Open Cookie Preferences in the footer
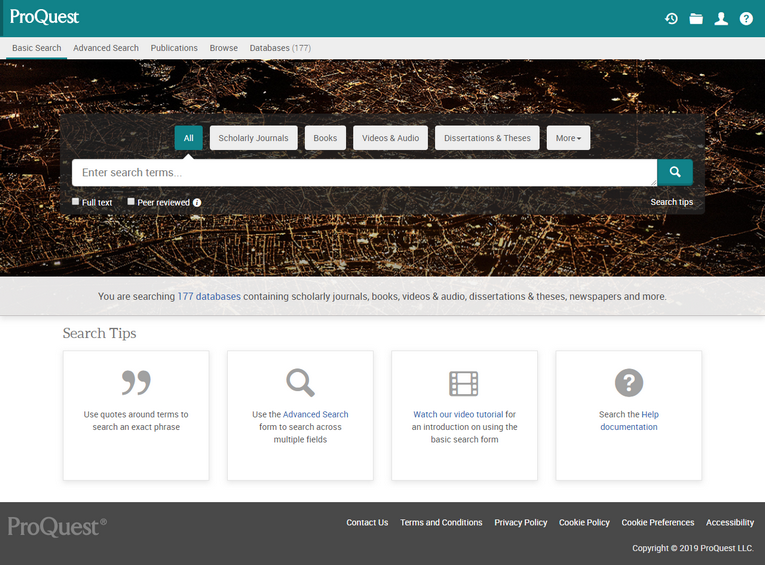This screenshot has height=565, width=765. (657, 522)
